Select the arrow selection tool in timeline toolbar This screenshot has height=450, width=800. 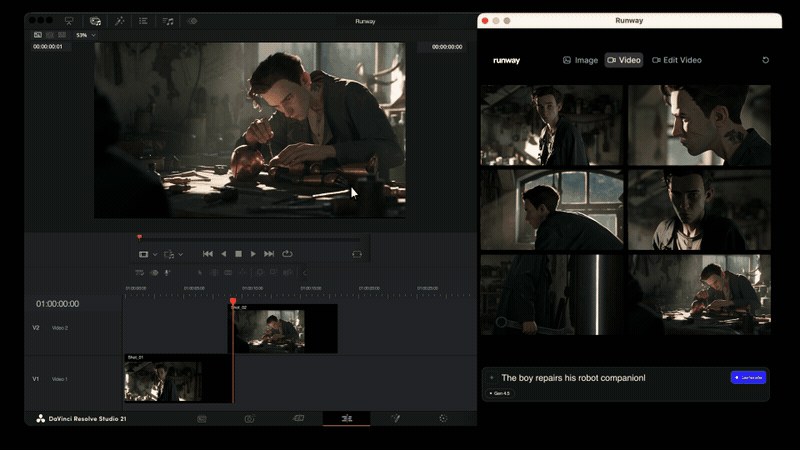tap(199, 273)
